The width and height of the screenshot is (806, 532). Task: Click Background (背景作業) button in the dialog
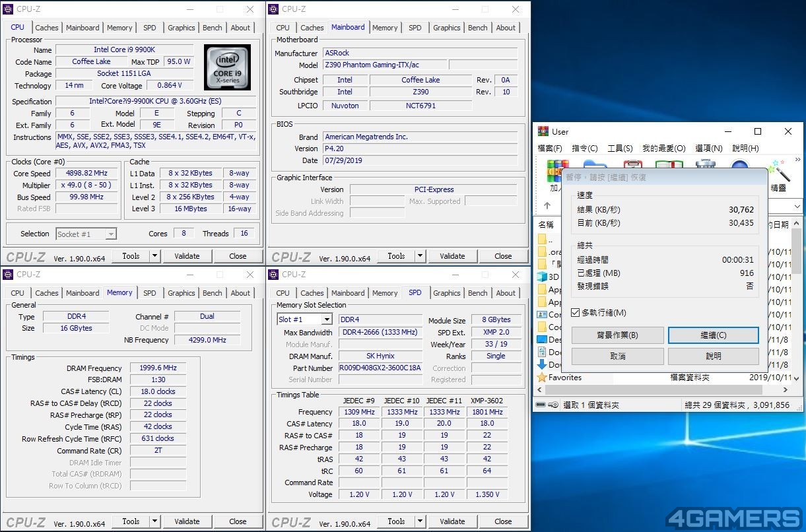click(x=617, y=335)
